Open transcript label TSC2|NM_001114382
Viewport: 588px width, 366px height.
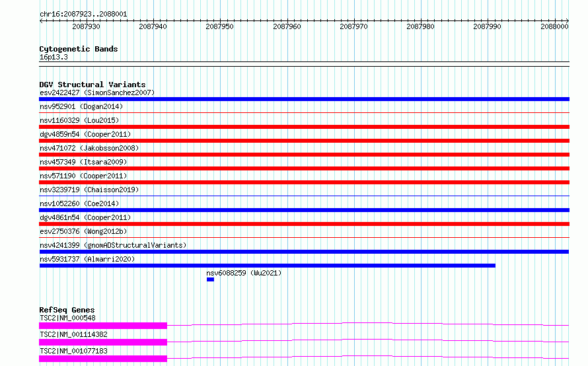tap(73, 334)
